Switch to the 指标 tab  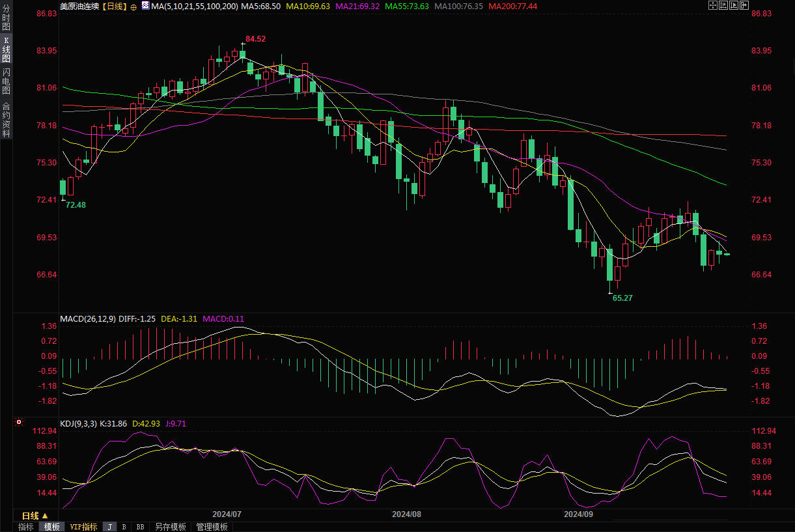(26, 527)
